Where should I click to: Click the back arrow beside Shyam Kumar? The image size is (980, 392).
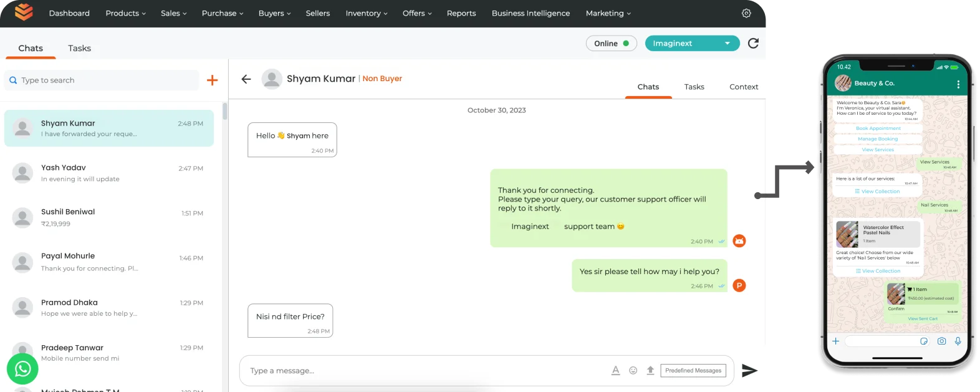pos(246,79)
